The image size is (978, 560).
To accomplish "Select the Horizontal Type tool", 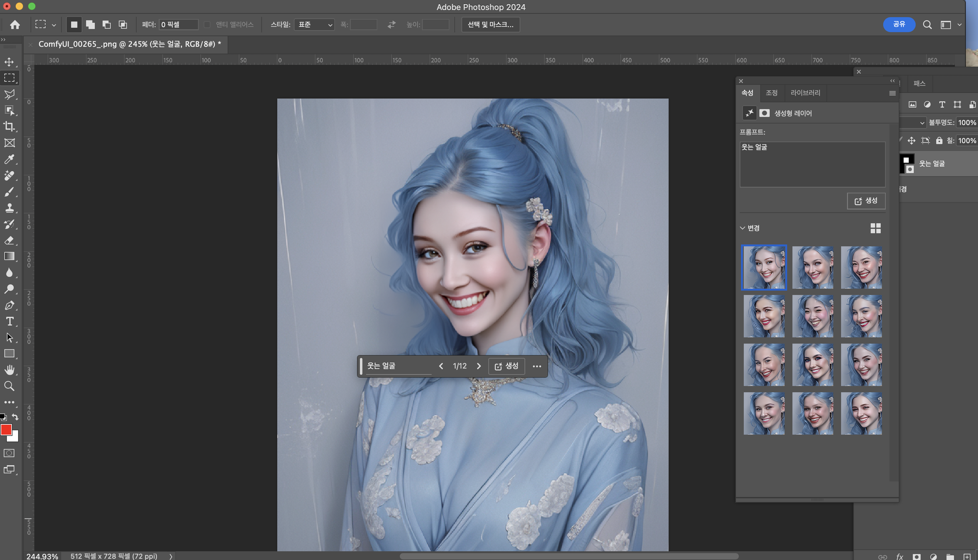I will coord(9,321).
